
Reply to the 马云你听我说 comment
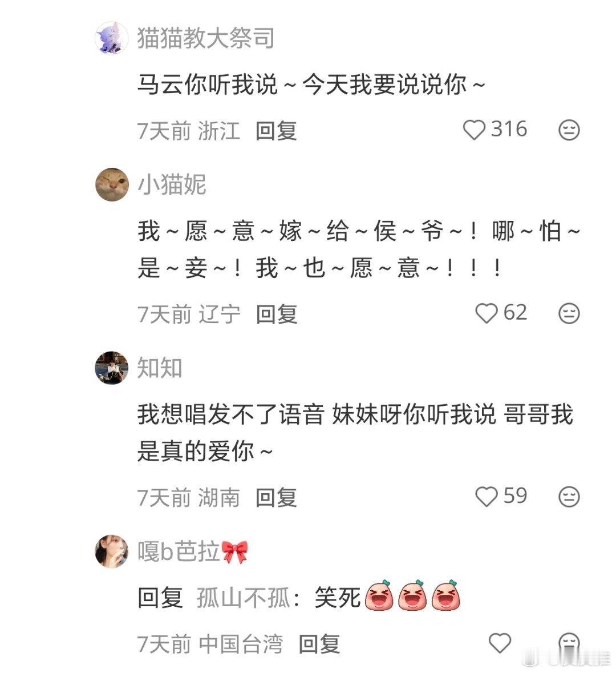pyautogui.click(x=276, y=131)
